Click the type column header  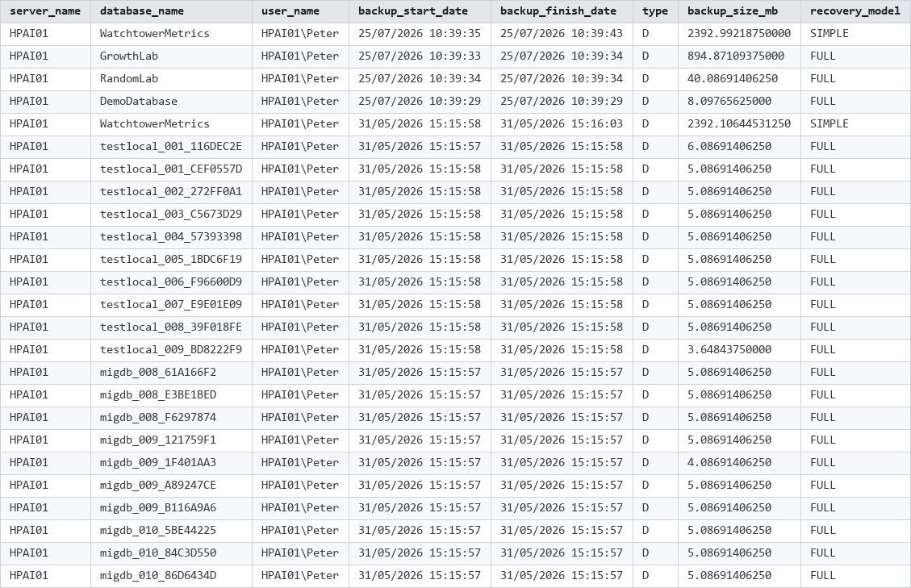[x=655, y=11]
